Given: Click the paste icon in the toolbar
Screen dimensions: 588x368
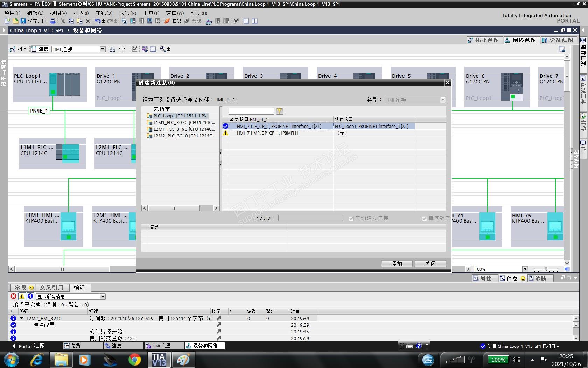Looking at the screenshot, I should point(79,21).
